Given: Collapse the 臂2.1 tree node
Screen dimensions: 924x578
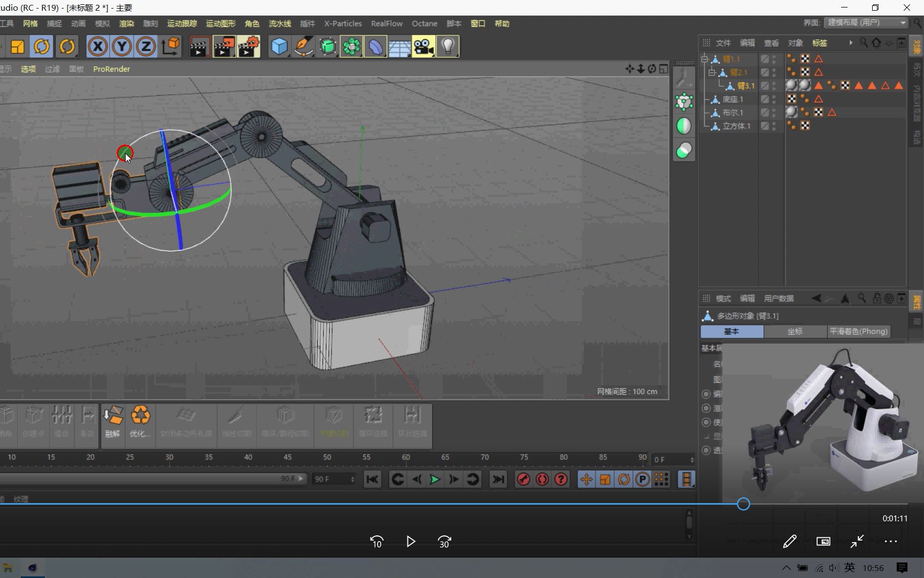Looking at the screenshot, I should pyautogui.click(x=712, y=72).
